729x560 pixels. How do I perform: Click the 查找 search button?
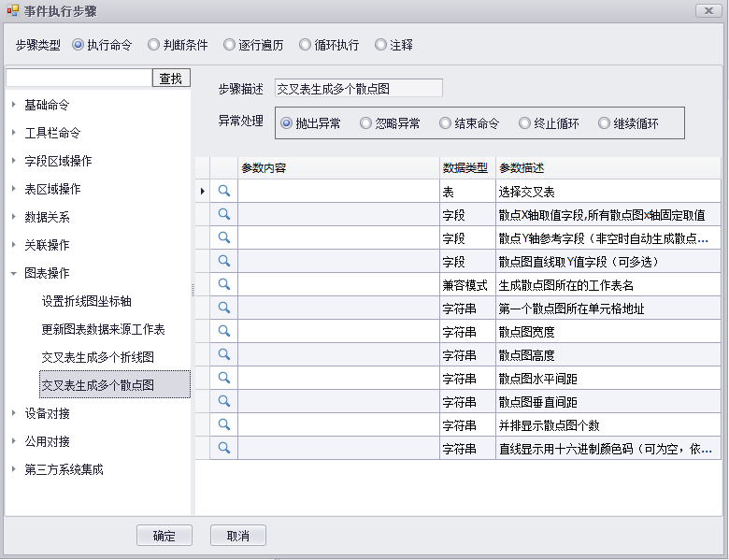[171, 79]
